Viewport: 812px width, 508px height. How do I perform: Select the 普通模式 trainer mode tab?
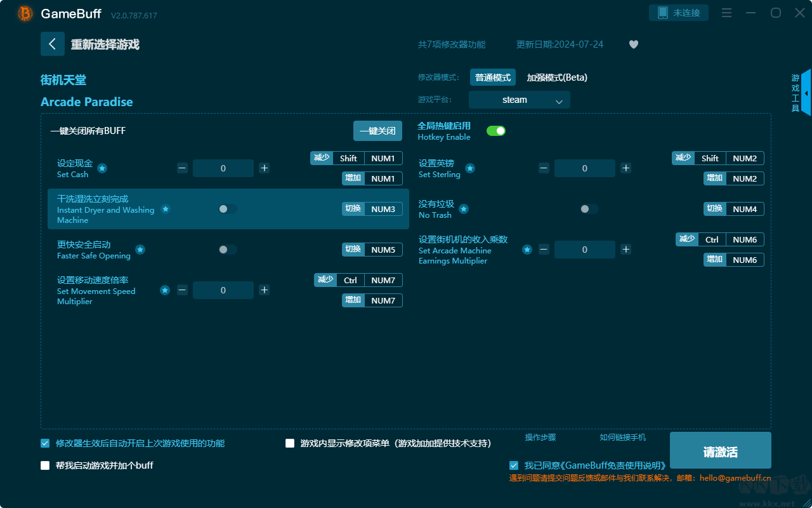(493, 77)
